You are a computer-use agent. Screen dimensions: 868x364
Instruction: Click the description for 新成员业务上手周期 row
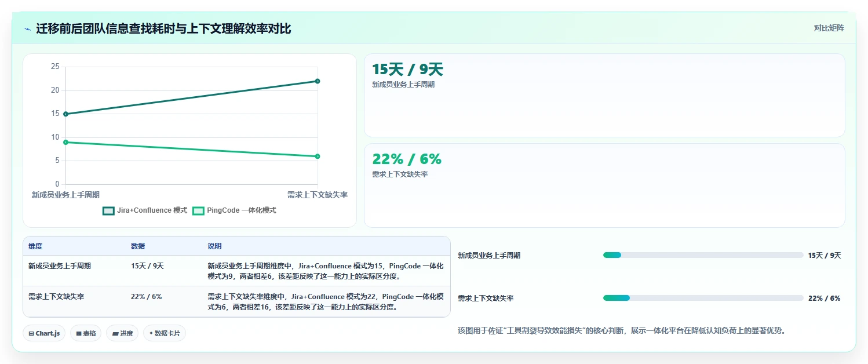pos(326,271)
